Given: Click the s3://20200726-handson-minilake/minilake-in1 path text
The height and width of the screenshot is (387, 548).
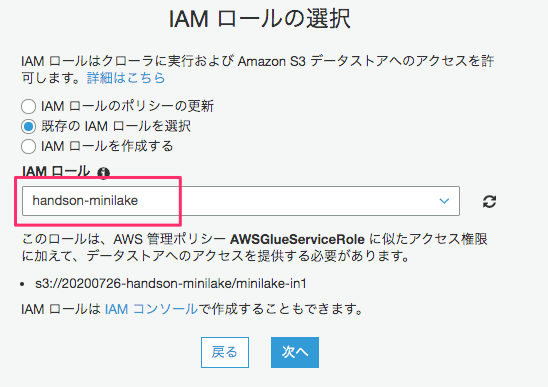Looking at the screenshot, I should click(x=171, y=284).
